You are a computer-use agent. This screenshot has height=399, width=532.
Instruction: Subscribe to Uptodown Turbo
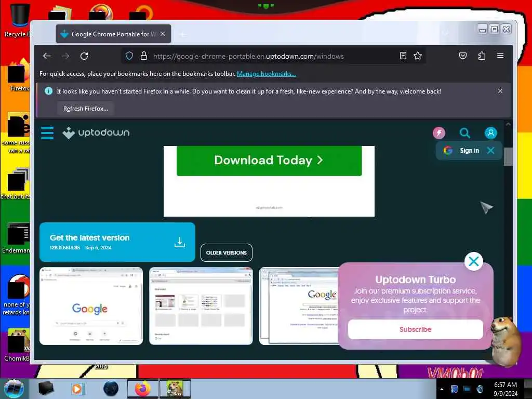coord(415,329)
